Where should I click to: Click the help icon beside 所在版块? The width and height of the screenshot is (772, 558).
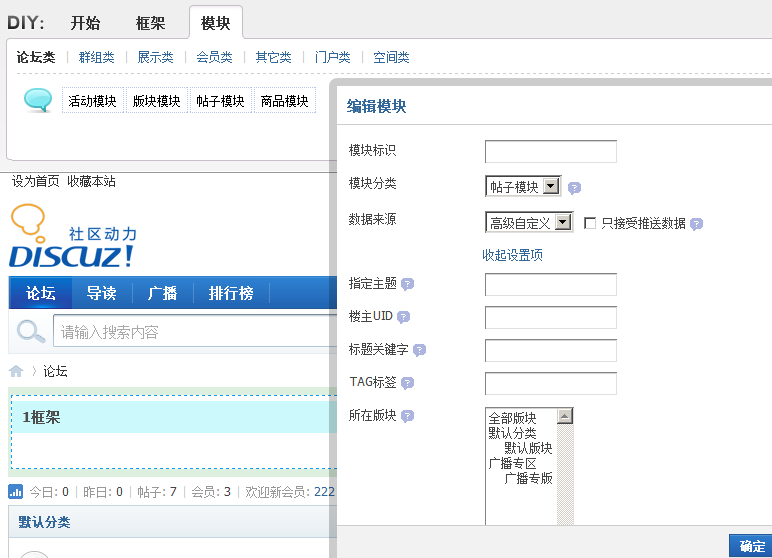(407, 416)
